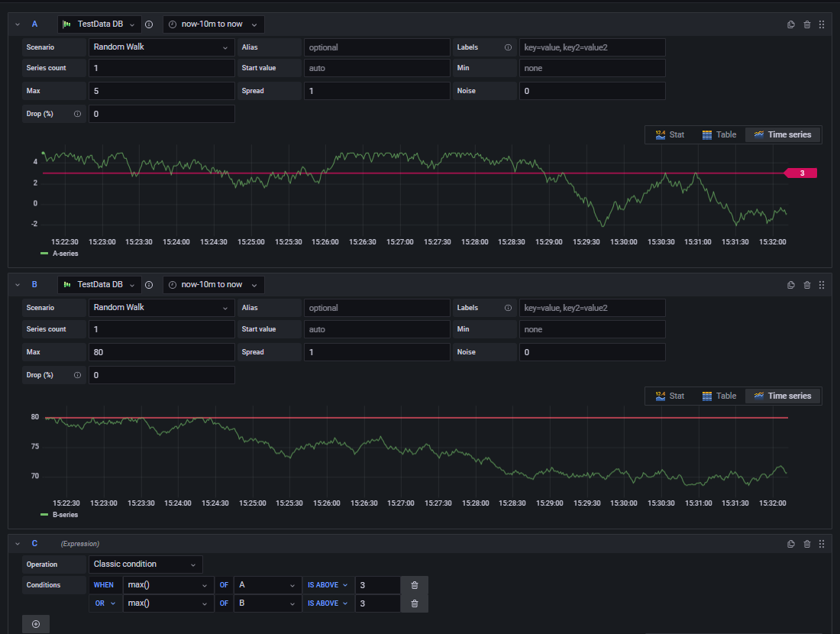The height and width of the screenshot is (634, 840).
Task: Click the Drop (%) help icon in query A
Action: tap(76, 113)
